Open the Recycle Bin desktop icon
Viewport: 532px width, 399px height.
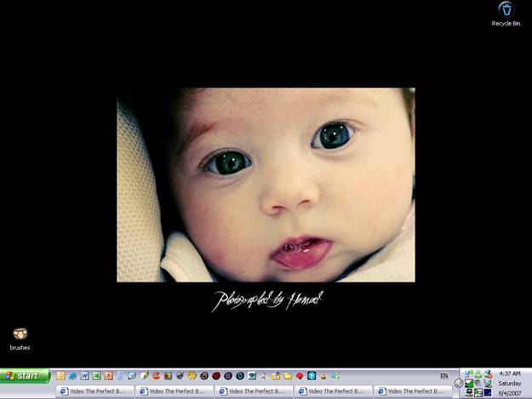[x=506, y=14]
